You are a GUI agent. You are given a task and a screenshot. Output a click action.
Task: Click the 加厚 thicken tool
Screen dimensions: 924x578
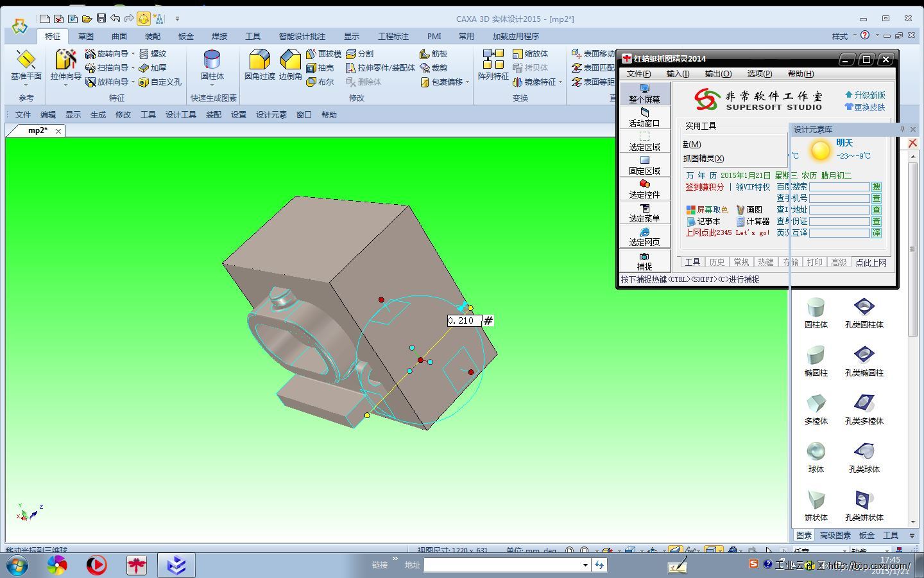153,68
